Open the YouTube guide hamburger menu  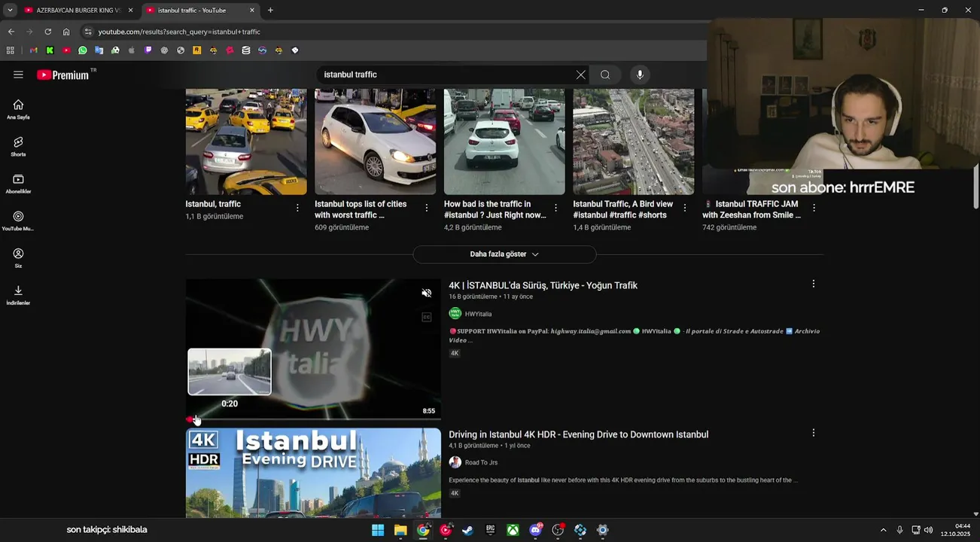(x=18, y=75)
